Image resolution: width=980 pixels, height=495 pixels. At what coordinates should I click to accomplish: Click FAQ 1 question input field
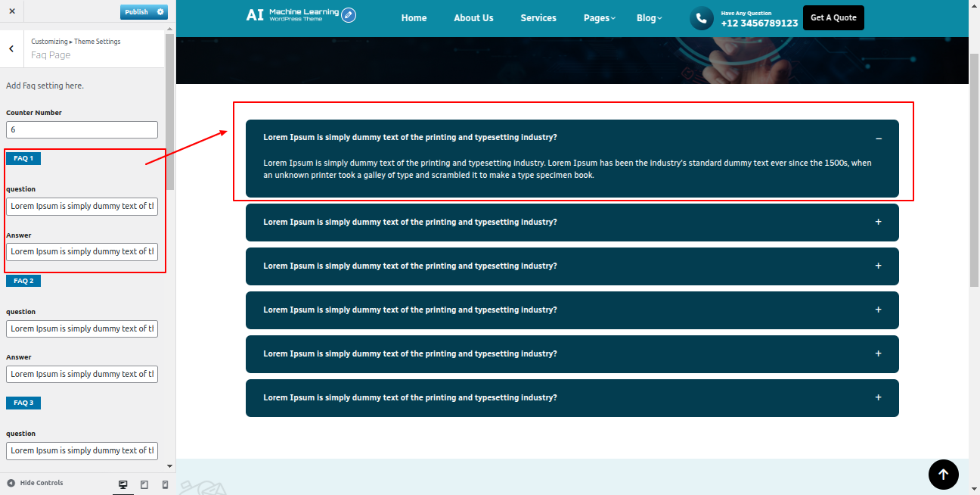click(82, 206)
